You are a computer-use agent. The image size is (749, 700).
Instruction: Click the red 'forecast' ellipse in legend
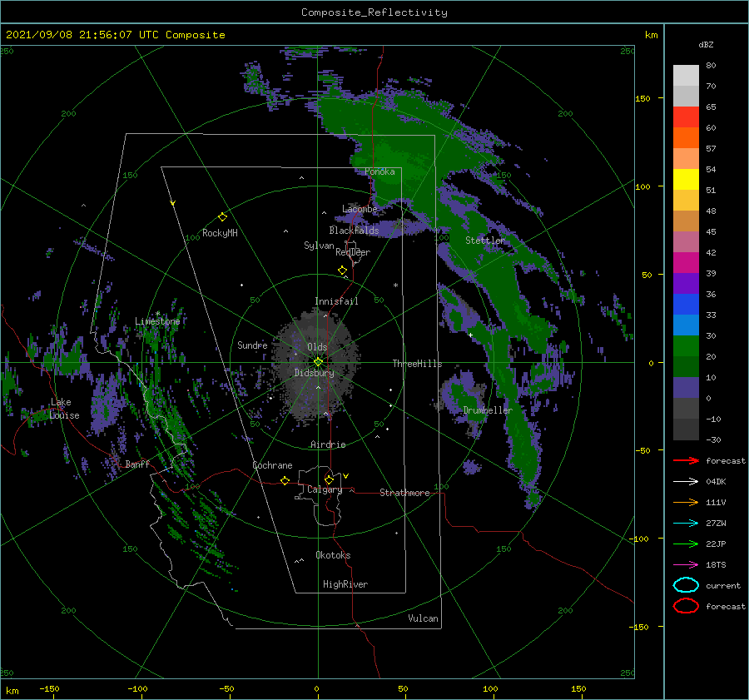point(686,606)
